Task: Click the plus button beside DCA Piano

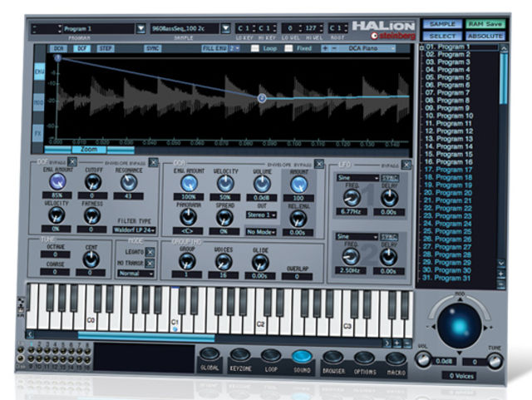Action: tap(325, 48)
